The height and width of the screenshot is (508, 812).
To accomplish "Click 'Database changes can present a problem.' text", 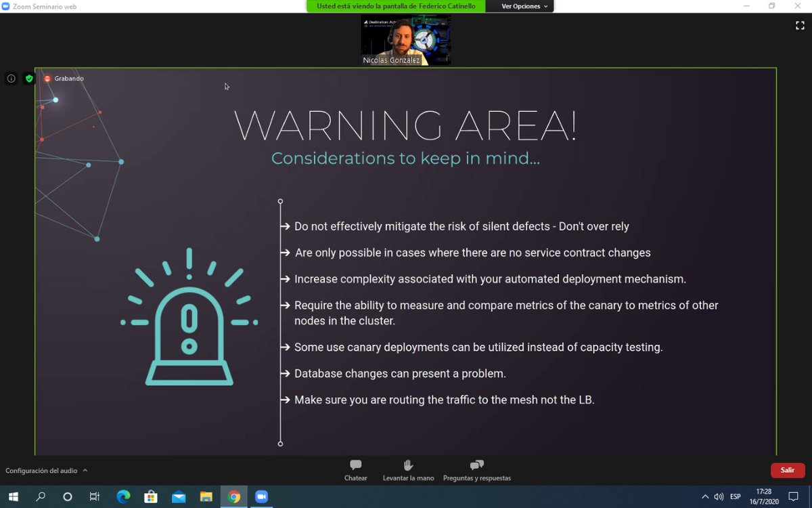I will pos(400,373).
